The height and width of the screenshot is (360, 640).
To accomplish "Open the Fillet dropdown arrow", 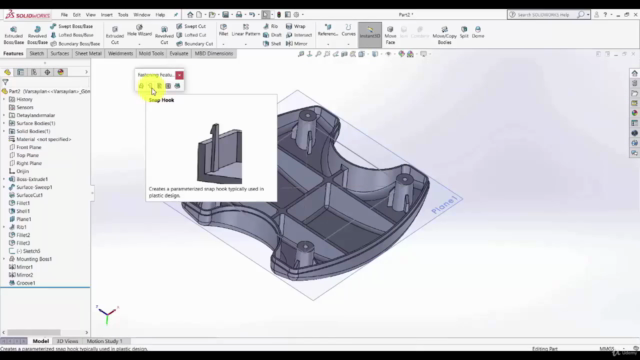I will [223, 44].
